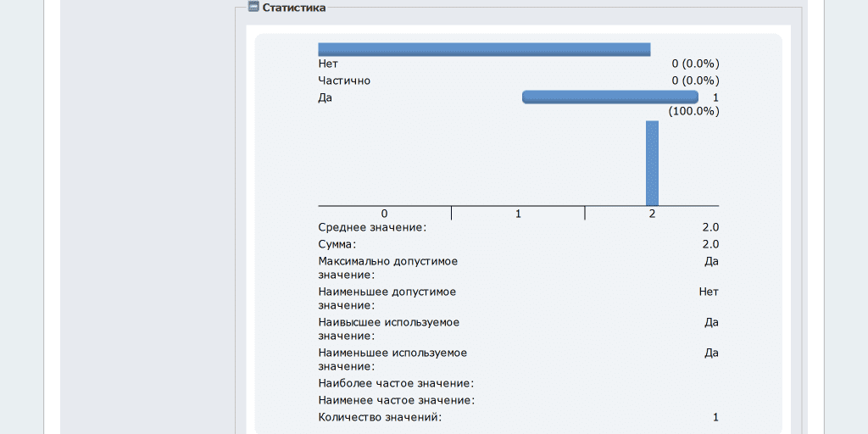
Task: Select the Нет answer label
Action: pos(328,64)
